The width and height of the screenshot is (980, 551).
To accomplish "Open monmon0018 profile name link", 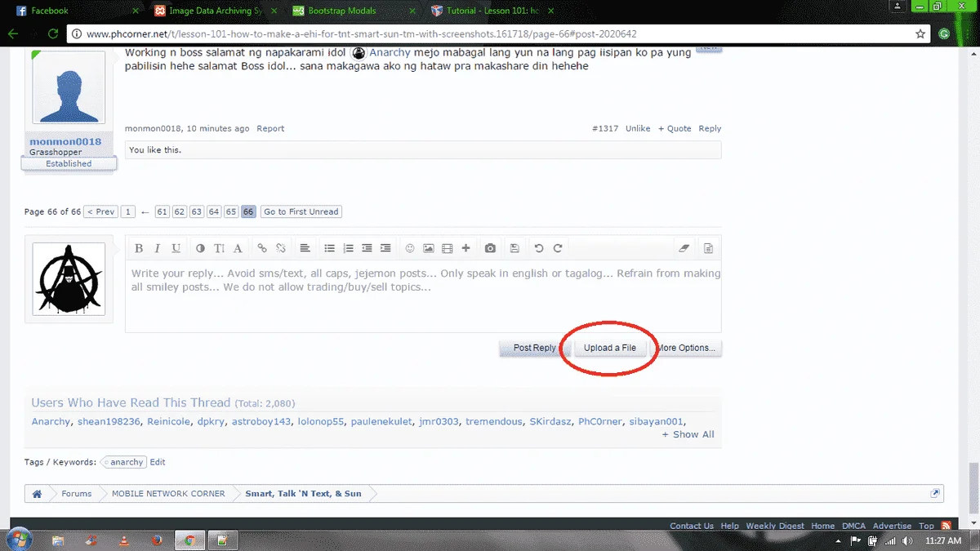I will (x=65, y=141).
